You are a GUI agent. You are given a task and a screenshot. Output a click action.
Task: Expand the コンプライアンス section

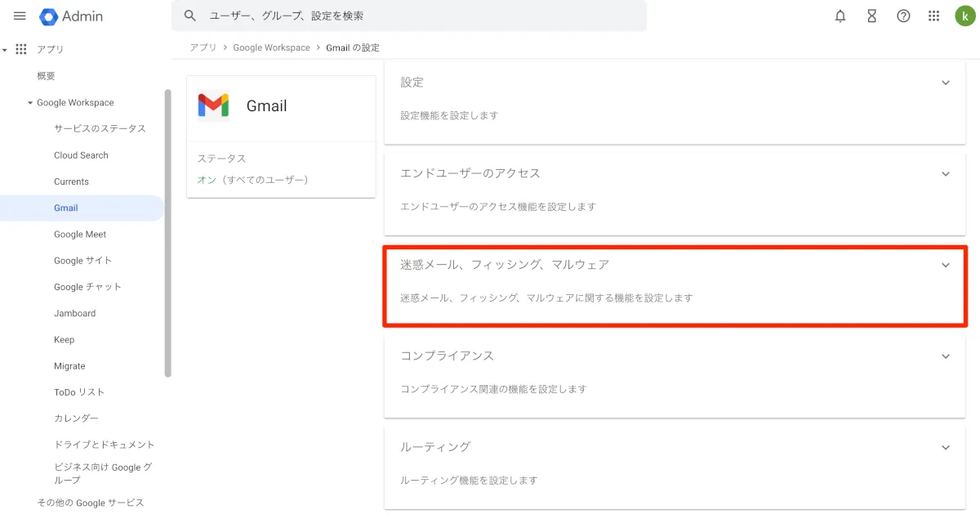[946, 356]
